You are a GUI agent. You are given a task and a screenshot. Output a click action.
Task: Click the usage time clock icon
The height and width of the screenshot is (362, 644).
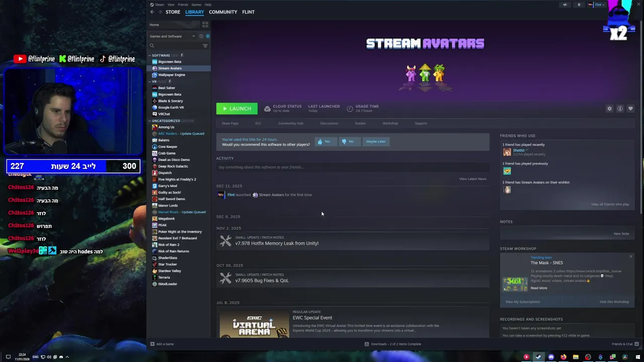pyautogui.click(x=350, y=108)
